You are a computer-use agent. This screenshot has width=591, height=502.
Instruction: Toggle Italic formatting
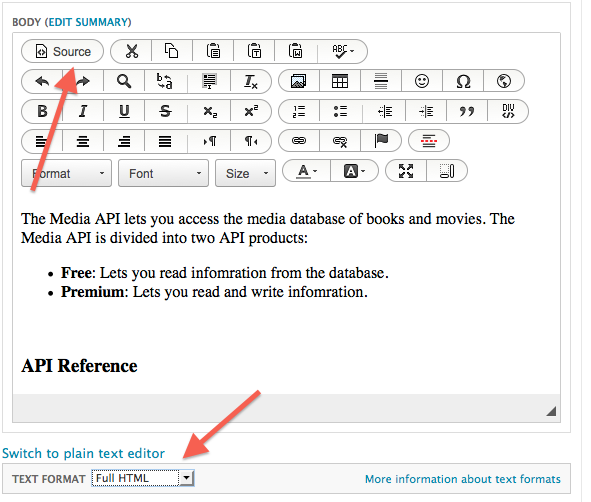point(83,112)
